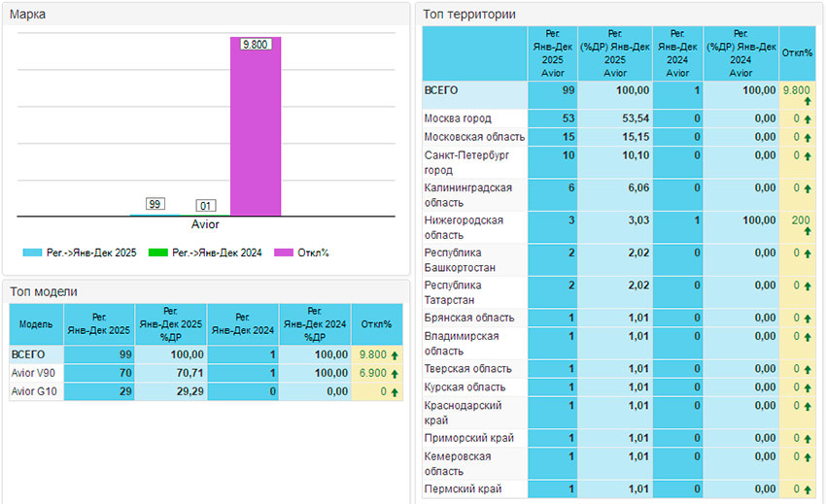This screenshot has width=826, height=504.
Task: Click green arrow in Пермский край row
Action: click(x=807, y=489)
